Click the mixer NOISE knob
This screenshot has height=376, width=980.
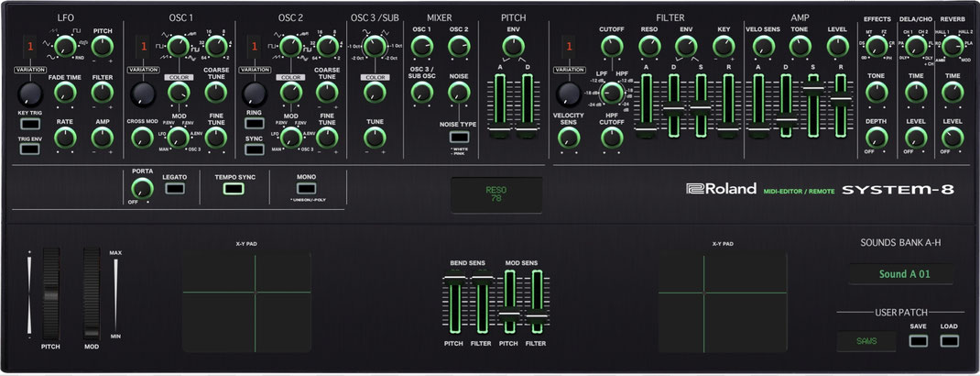coord(459,92)
